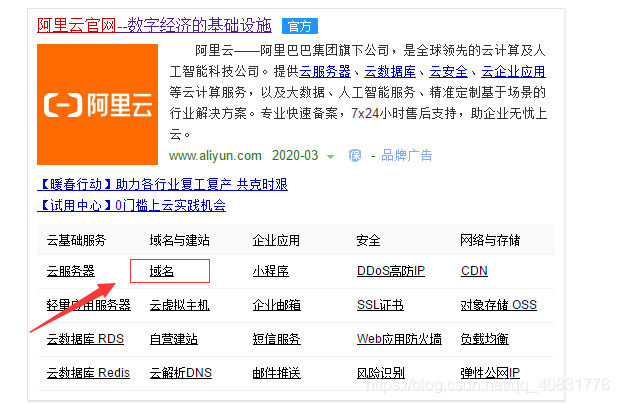Screen dimensions: 619x403
Task: Open the 自营建站 link
Action: pos(174,339)
